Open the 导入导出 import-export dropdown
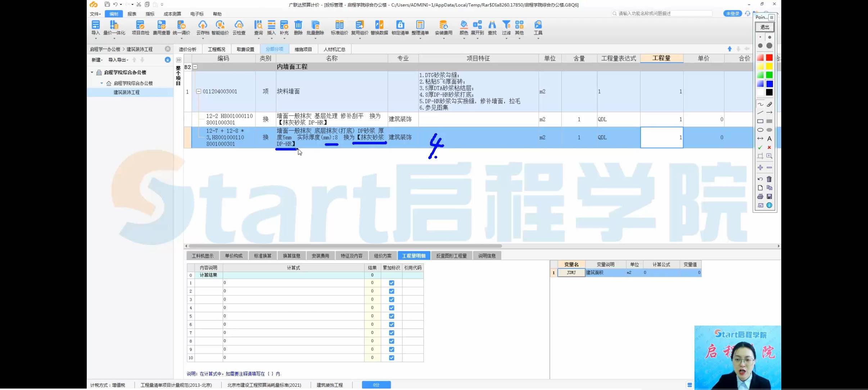This screenshot has width=868, height=390. coord(118,60)
